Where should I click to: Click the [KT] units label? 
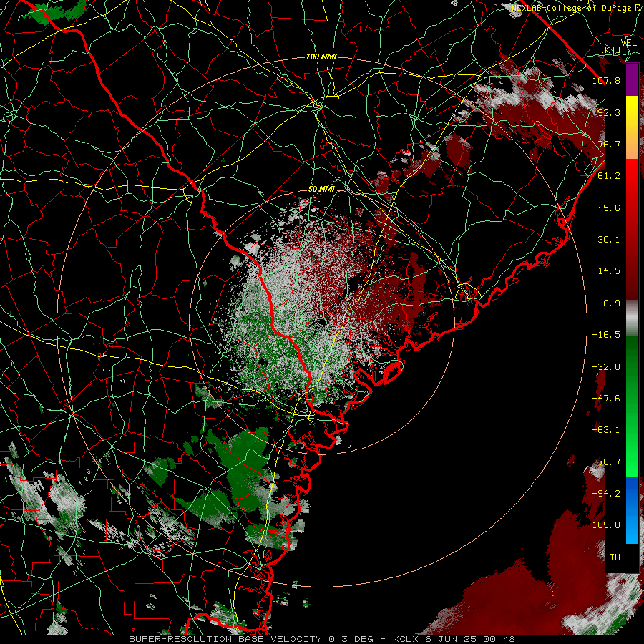tap(610, 49)
